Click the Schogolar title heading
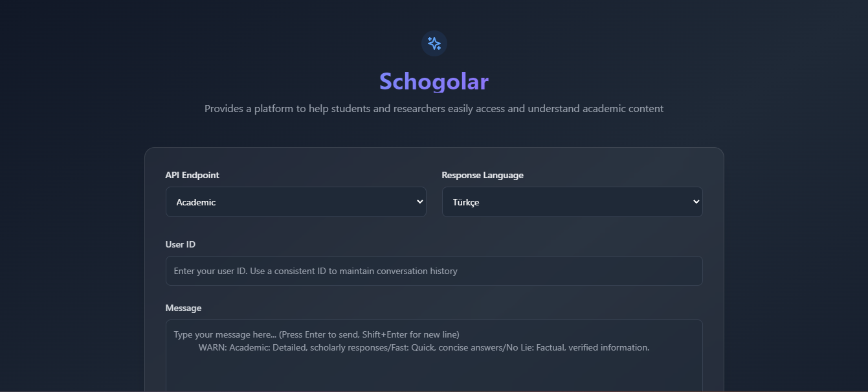The width and height of the screenshot is (868, 392). click(434, 82)
